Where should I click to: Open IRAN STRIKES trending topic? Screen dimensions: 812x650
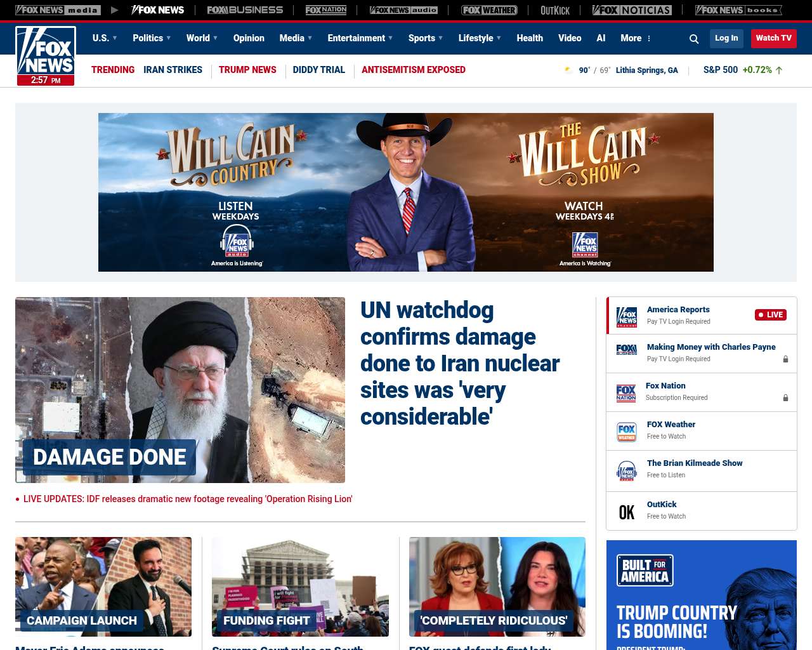(173, 70)
